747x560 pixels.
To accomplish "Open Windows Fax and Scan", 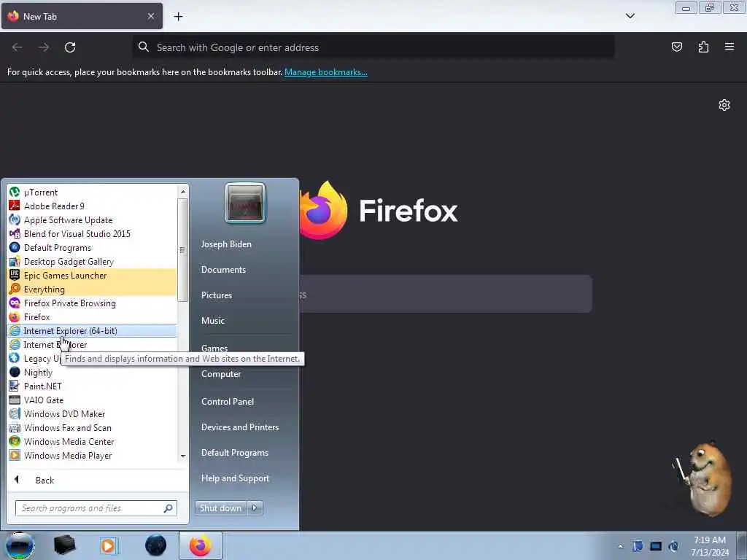I will click(92, 427).
